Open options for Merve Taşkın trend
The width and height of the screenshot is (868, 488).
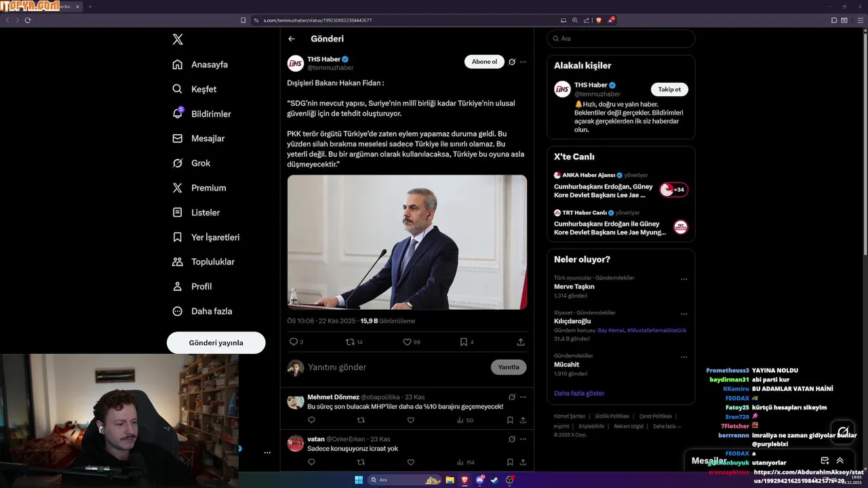[x=684, y=279]
